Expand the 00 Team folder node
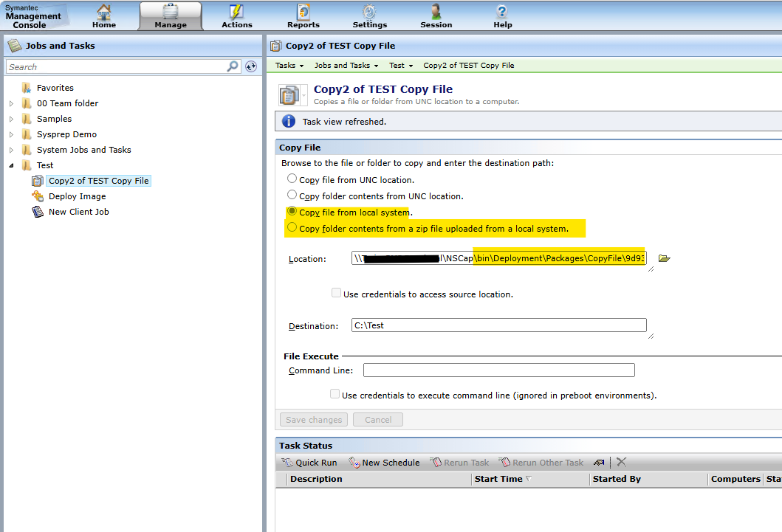Viewport: 782px width, 532px height. 12,103
